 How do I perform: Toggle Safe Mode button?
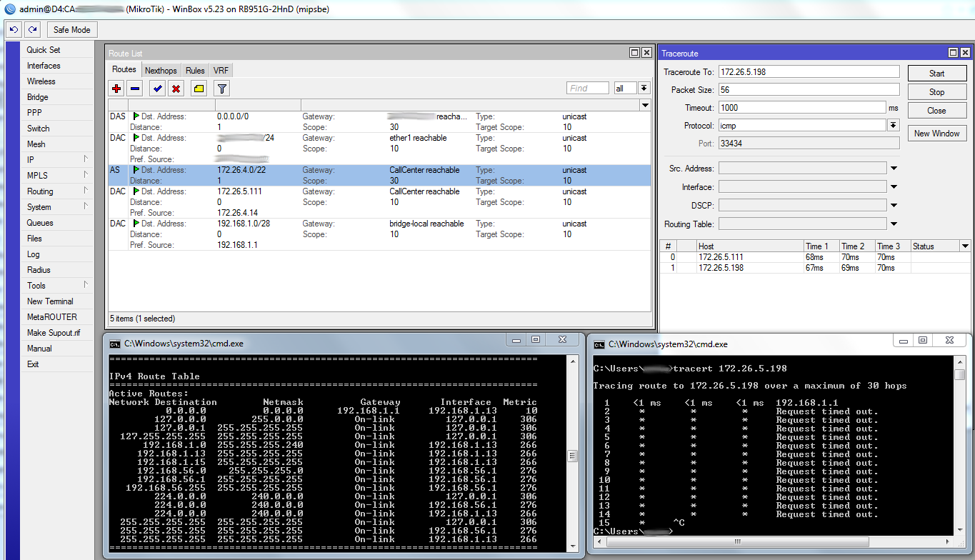pyautogui.click(x=72, y=30)
